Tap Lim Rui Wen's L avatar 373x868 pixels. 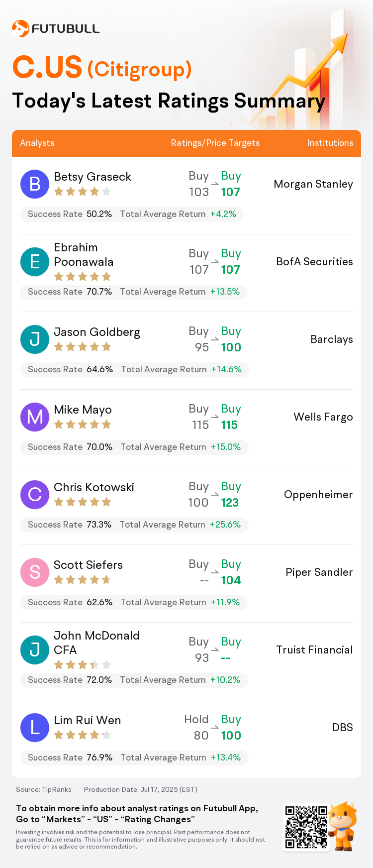click(35, 728)
